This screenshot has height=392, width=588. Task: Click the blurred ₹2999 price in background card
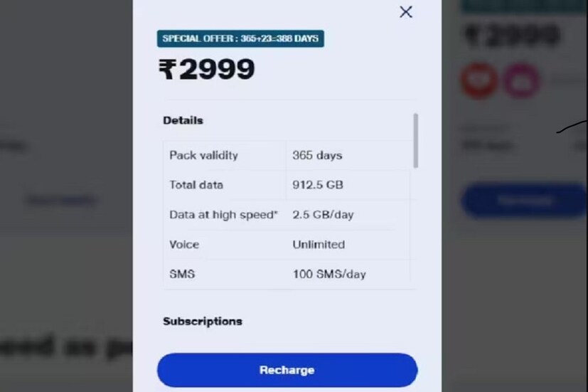512,36
